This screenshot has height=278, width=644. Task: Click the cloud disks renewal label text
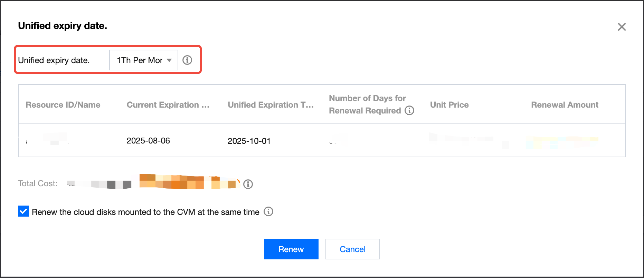point(145,212)
